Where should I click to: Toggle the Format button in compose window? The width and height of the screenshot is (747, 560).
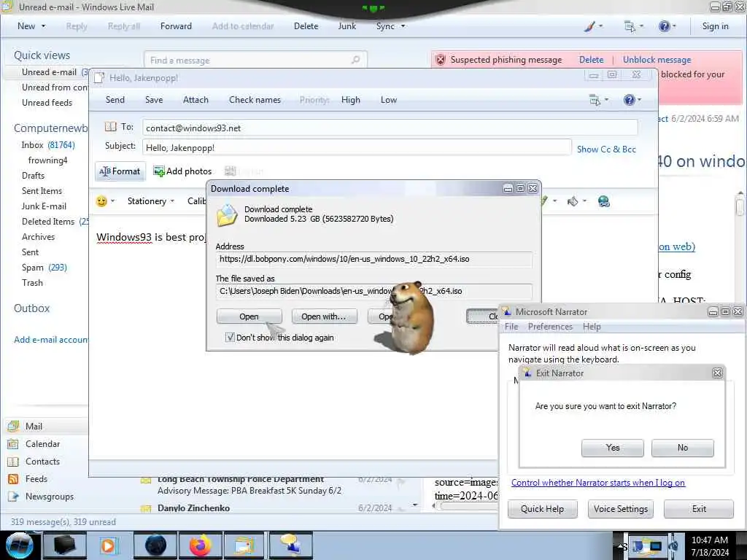click(119, 171)
